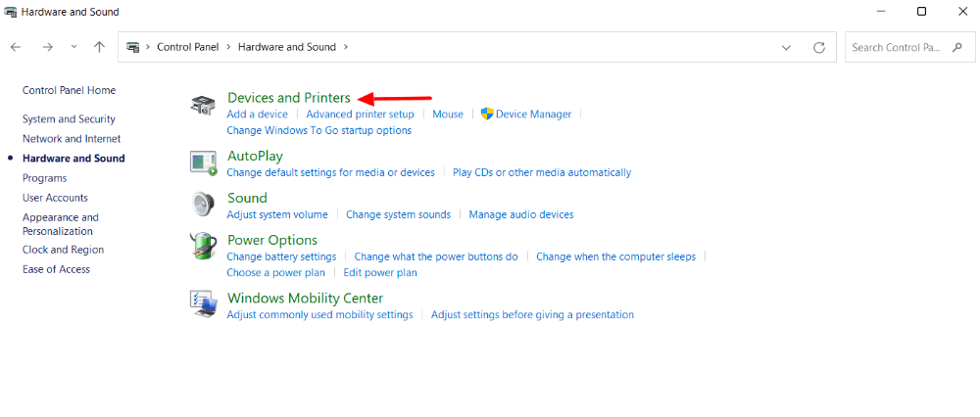
Task: Expand chevron before Control Panel breadcrumb
Action: [148, 47]
